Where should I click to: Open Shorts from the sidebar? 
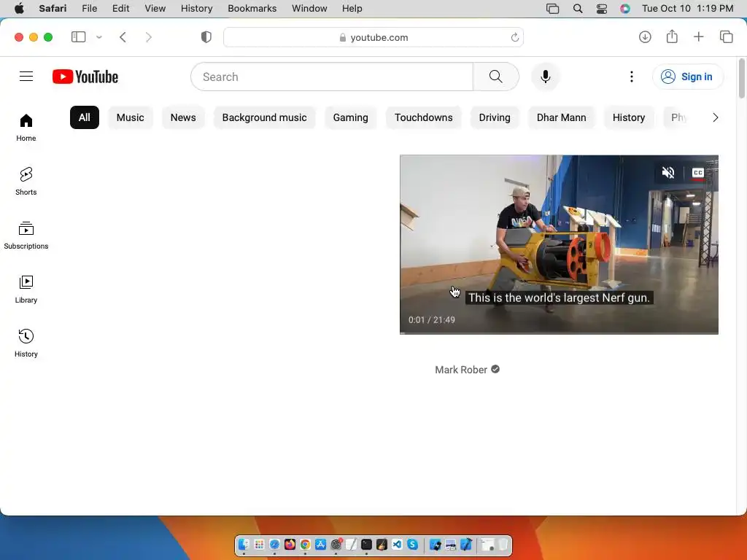tap(26, 182)
